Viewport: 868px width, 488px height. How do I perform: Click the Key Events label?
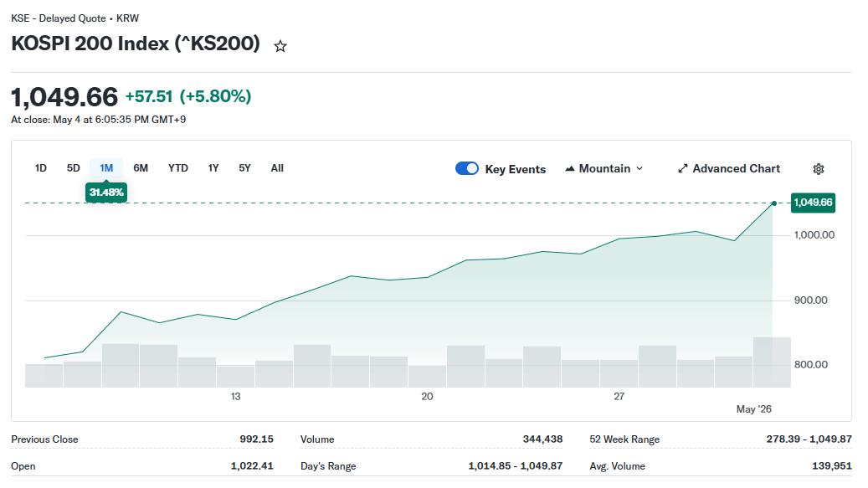[x=516, y=169]
